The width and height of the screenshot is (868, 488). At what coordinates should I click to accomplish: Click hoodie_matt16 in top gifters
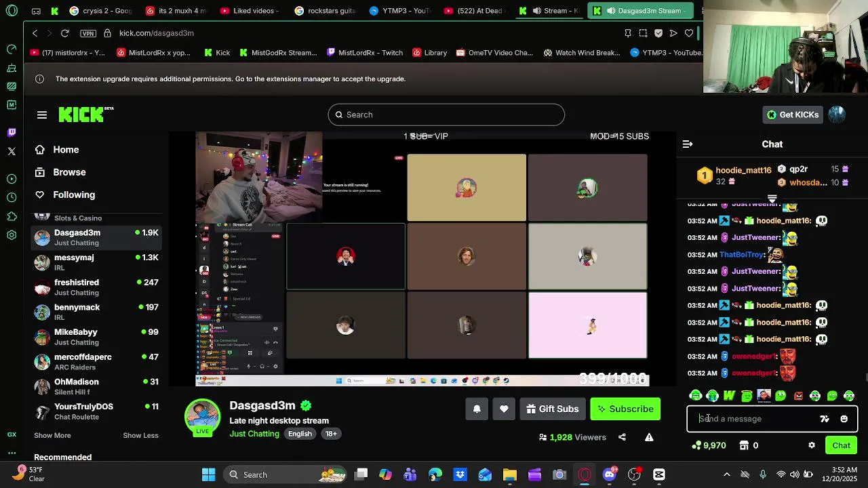(743, 171)
